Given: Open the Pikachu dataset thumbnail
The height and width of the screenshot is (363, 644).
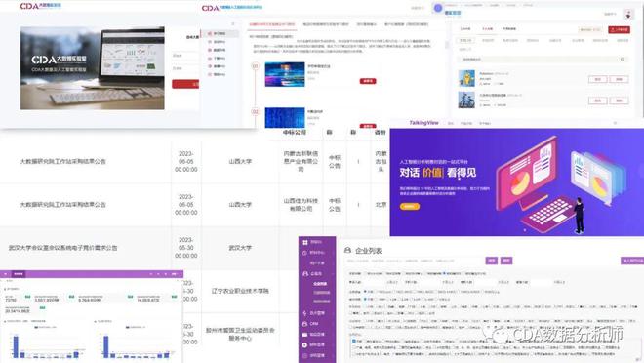Looking at the screenshot, I should 466,78.
